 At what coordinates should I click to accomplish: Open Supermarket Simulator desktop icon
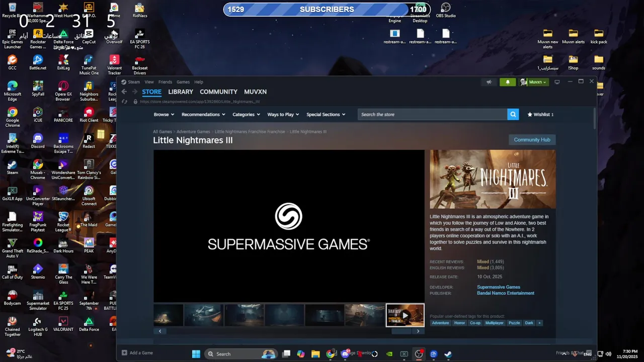click(38, 300)
